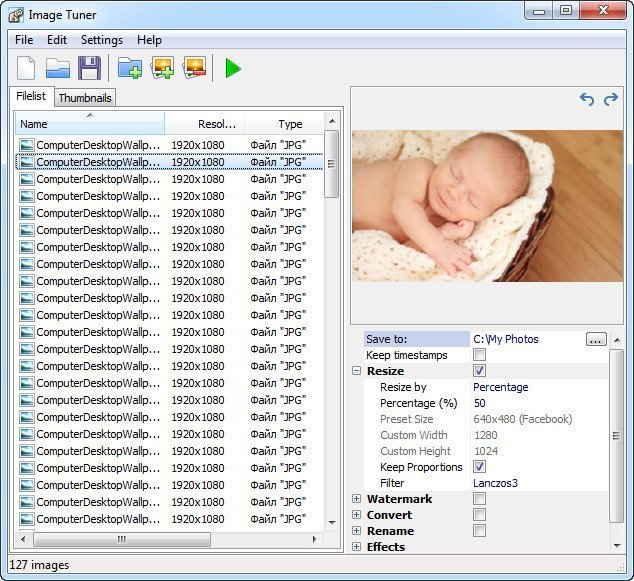634x581 pixels.
Task: Click the Remove images icon
Action: click(x=194, y=68)
